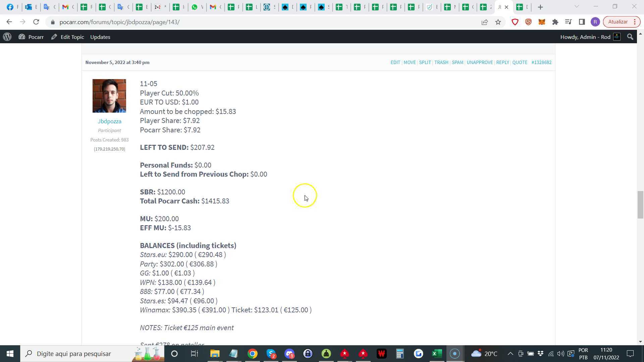
Task: Open the Chrome three-dot menu
Action: point(635,22)
